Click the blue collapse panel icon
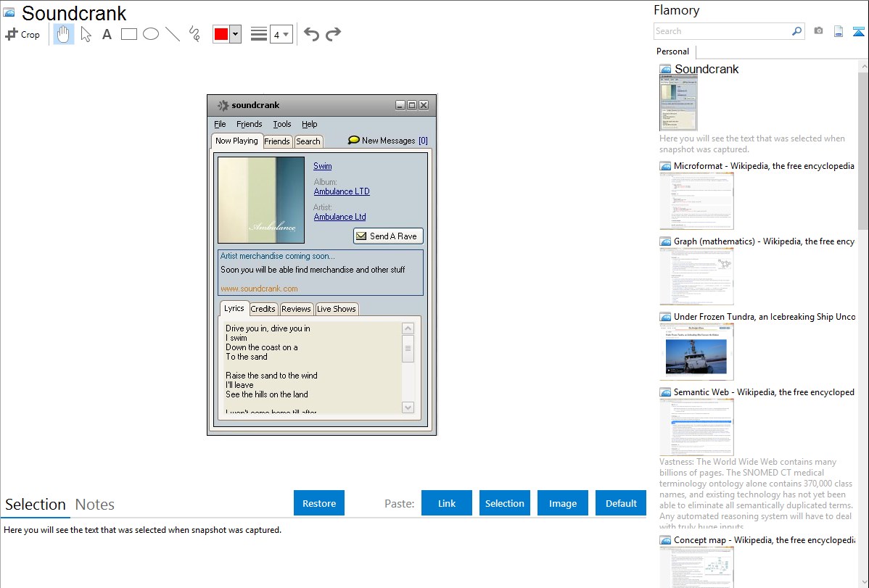869x588 pixels. [x=858, y=31]
